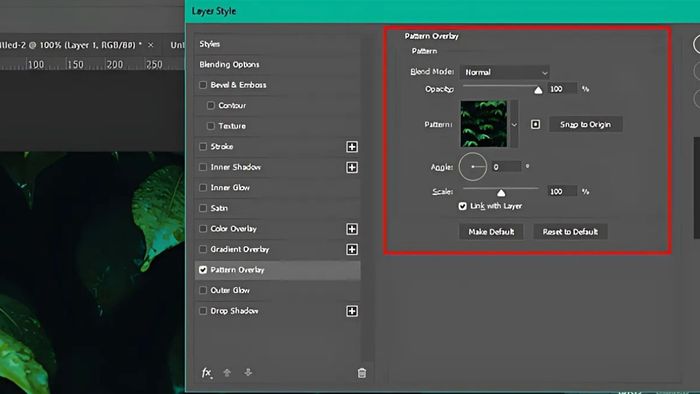Image resolution: width=700 pixels, height=394 pixels.
Task: Enable Inner Glow checkbox
Action: (x=203, y=187)
